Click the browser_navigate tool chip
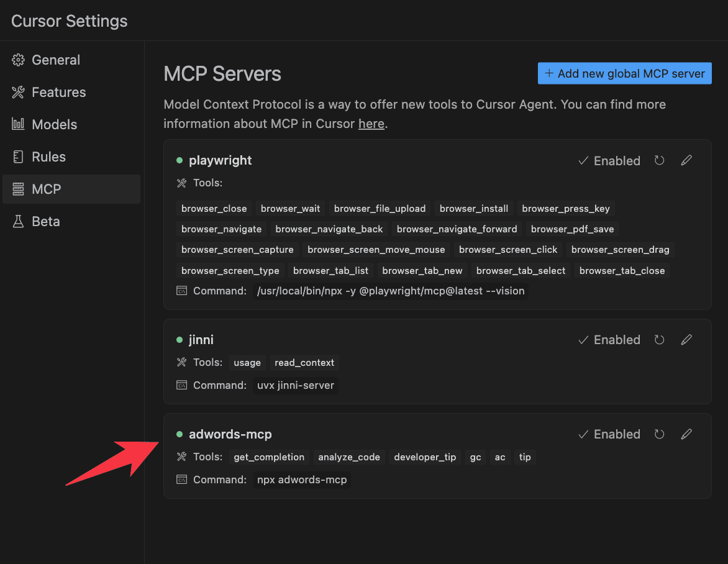728x564 pixels. 222,229
